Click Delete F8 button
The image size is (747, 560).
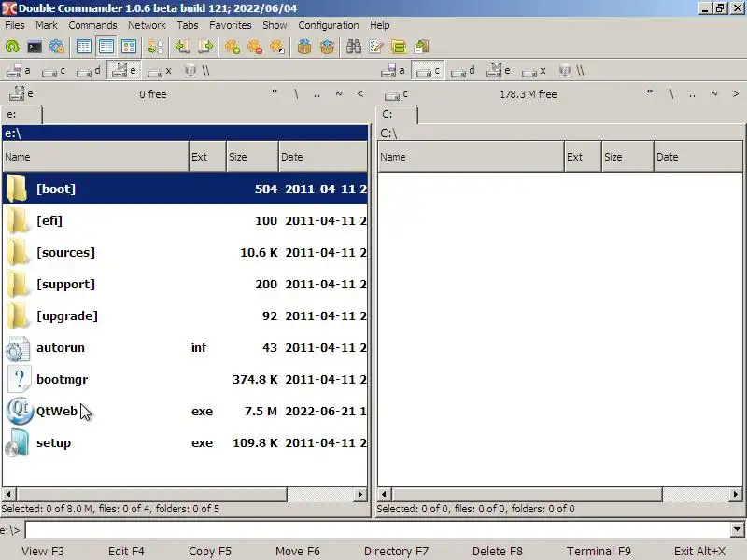[498, 551]
